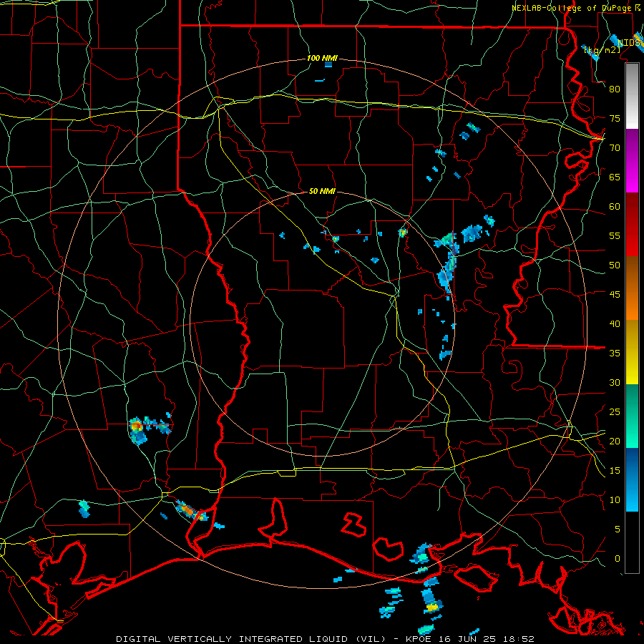Pick the dark red segment of the color bar
This screenshot has width=644, height=644.
coord(632,225)
